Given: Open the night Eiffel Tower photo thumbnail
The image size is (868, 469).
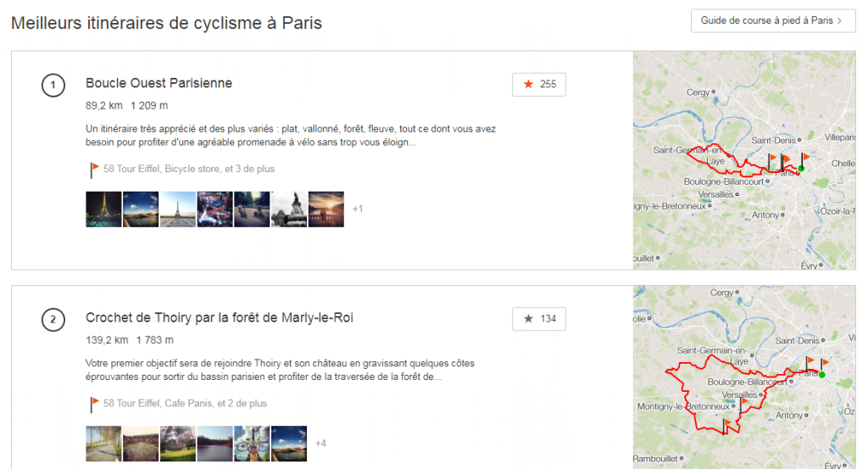Looking at the screenshot, I should (x=103, y=209).
